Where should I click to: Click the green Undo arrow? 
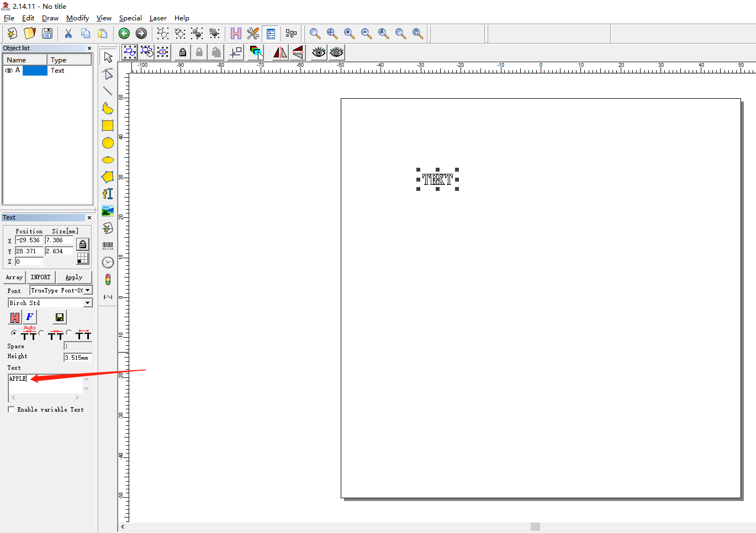coord(124,34)
